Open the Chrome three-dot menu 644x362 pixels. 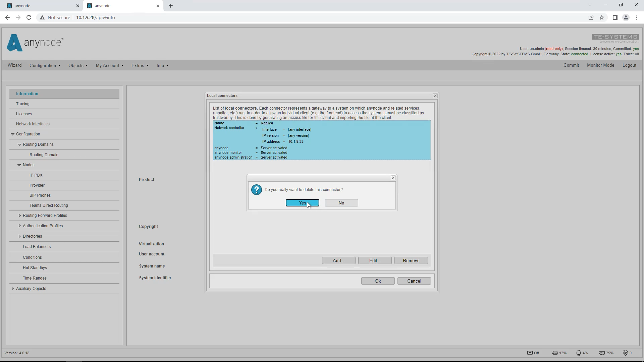(x=637, y=17)
